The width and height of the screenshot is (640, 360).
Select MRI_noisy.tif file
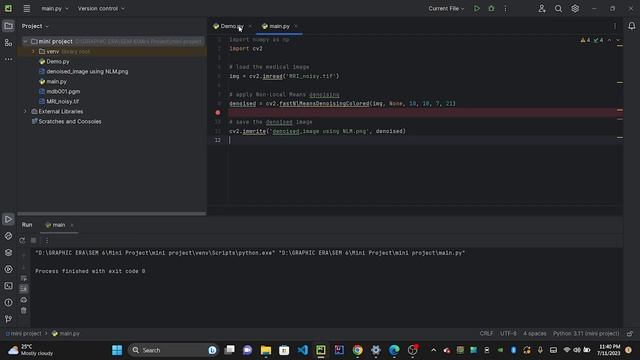62,101
